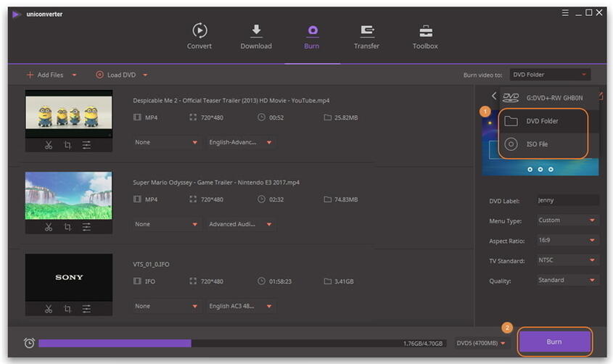Image resolution: width=613 pixels, height=364 pixels.
Task: Click the 25.82MB file size
Action: tap(346, 117)
